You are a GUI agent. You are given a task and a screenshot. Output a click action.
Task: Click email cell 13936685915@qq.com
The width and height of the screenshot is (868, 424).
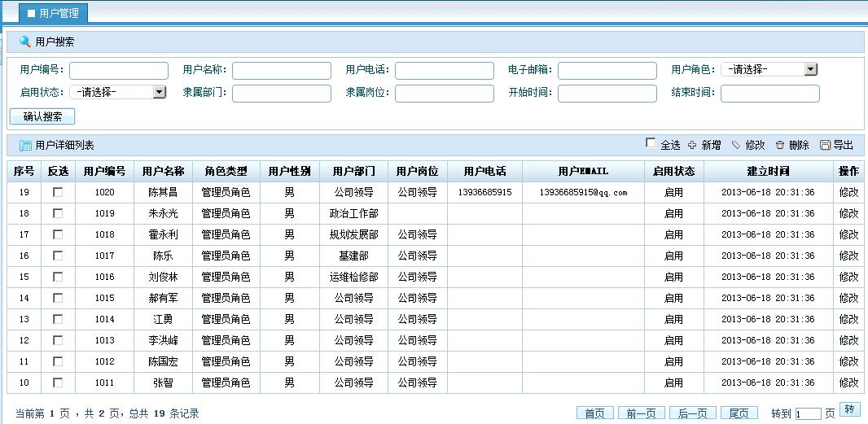pos(583,192)
